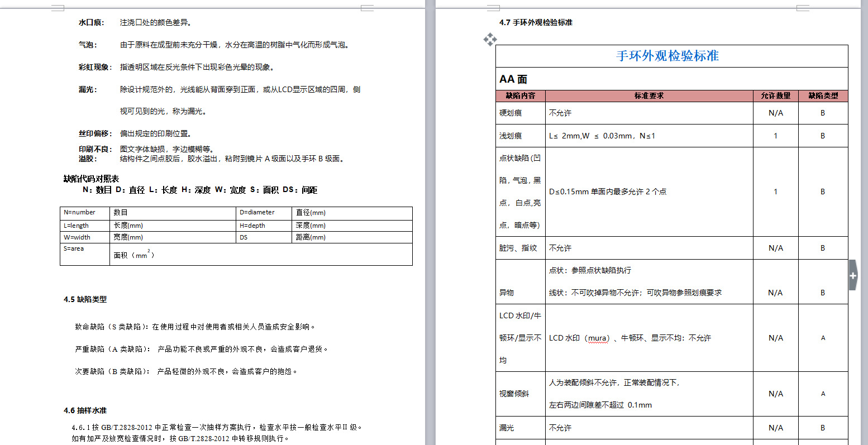The image size is (868, 445).
Task: Click the D=diameter table cell
Action: point(265,213)
